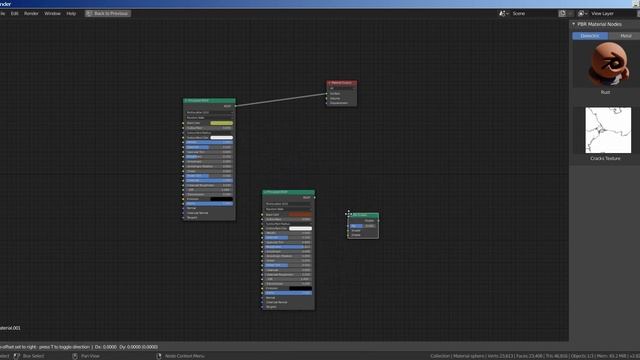Select the Material Output node header
Screen dimensions: 640x360
coord(342,83)
